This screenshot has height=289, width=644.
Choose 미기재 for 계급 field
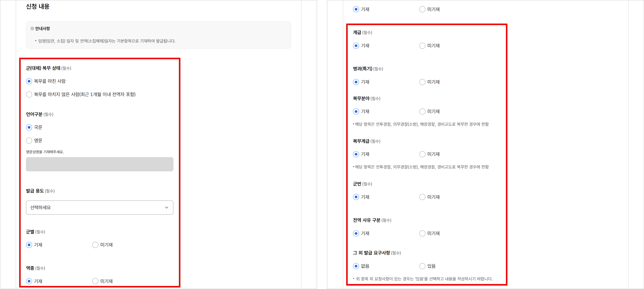click(422, 46)
